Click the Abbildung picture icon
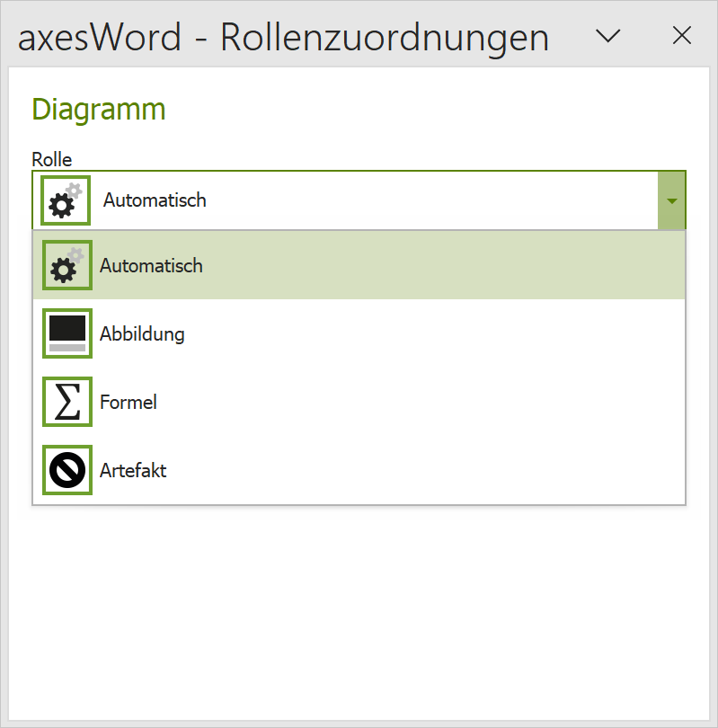Screen dimensions: 718x728 point(67,333)
